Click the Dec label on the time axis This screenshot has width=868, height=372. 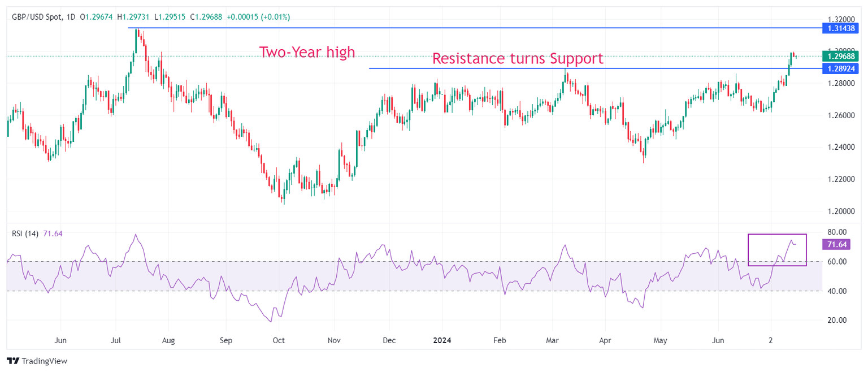click(x=388, y=341)
